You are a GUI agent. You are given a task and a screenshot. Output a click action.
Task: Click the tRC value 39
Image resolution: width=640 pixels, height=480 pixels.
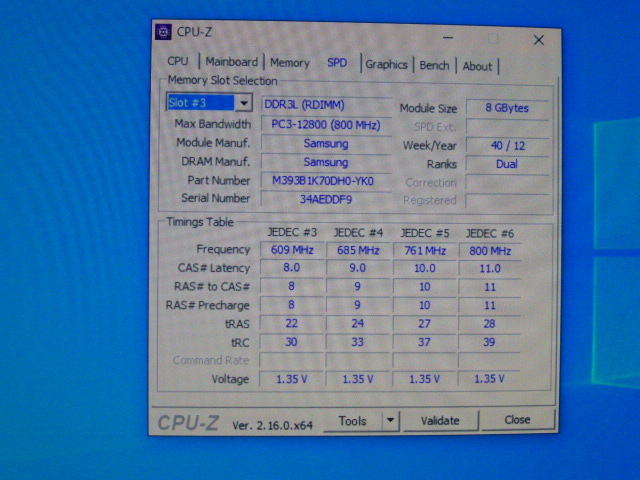tap(490, 342)
